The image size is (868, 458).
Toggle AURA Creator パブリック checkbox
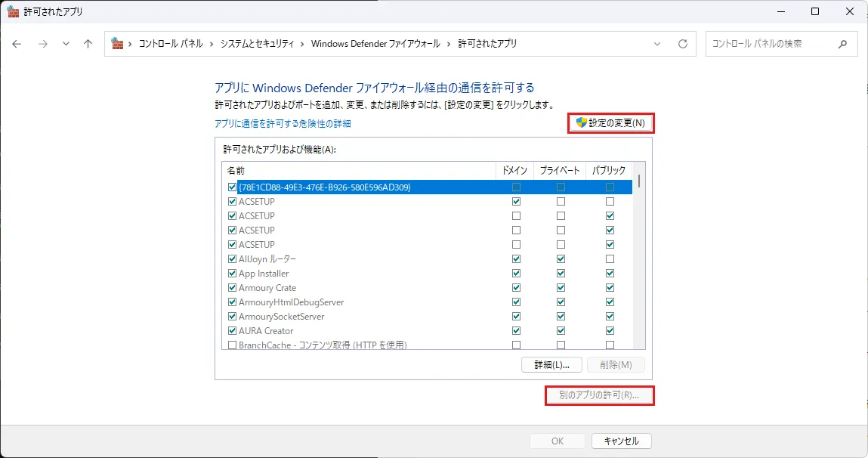click(610, 331)
